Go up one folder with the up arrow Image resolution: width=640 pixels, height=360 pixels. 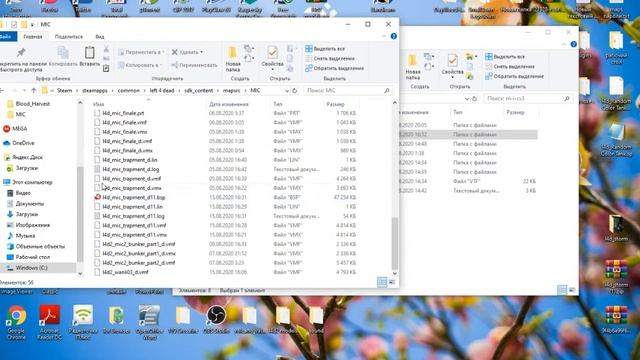pyautogui.click(x=33, y=90)
